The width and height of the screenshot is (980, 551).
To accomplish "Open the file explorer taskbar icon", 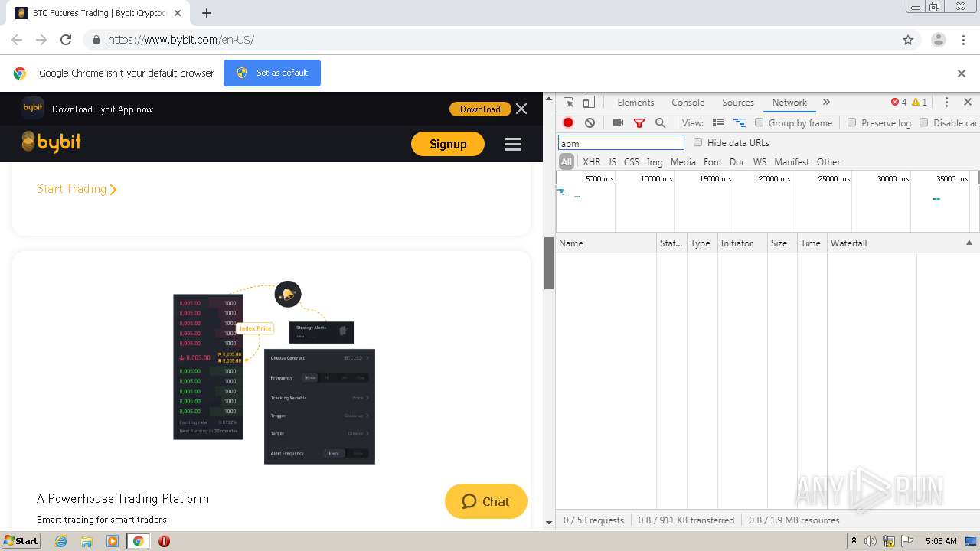I will point(87,541).
